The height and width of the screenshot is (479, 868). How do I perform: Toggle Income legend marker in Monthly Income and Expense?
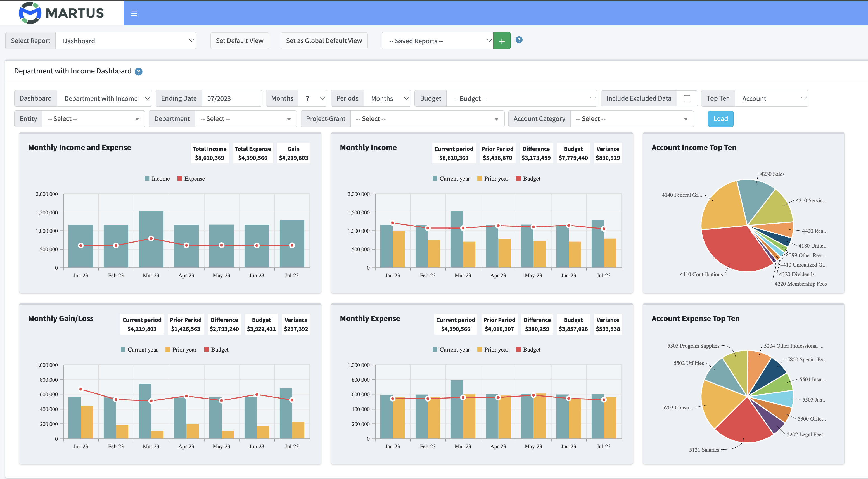point(147,179)
